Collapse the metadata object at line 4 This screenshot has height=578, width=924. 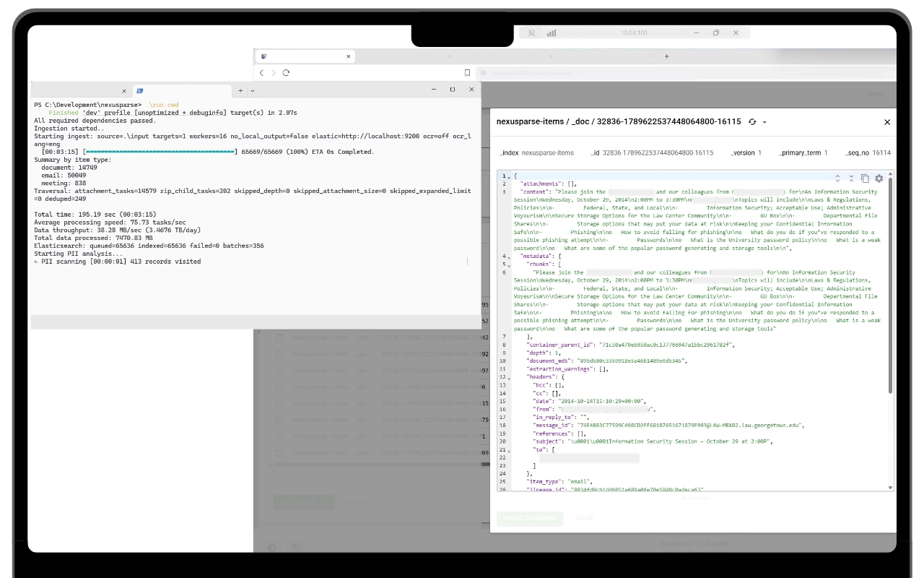pos(509,256)
